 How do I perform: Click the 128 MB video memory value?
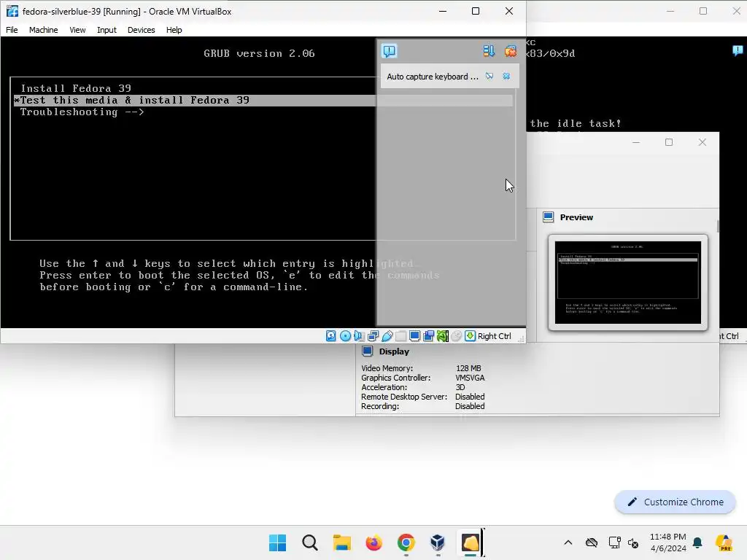pyautogui.click(x=468, y=368)
